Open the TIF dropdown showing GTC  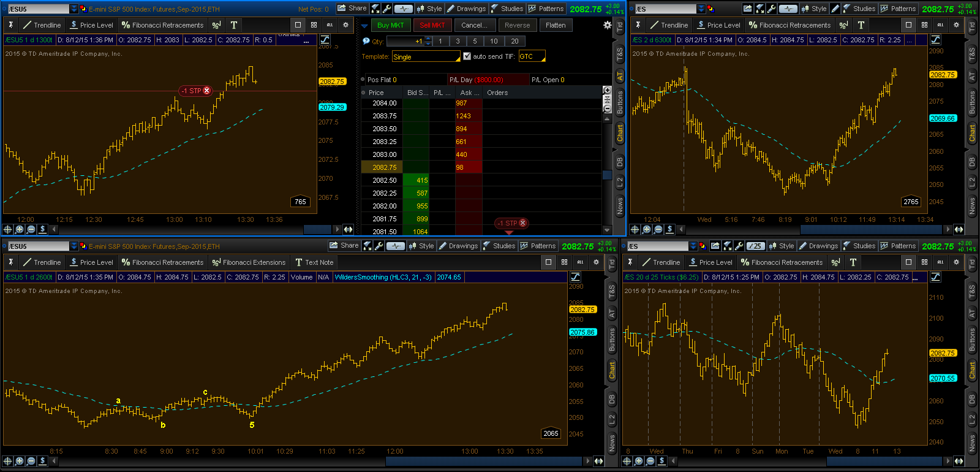pyautogui.click(x=532, y=56)
